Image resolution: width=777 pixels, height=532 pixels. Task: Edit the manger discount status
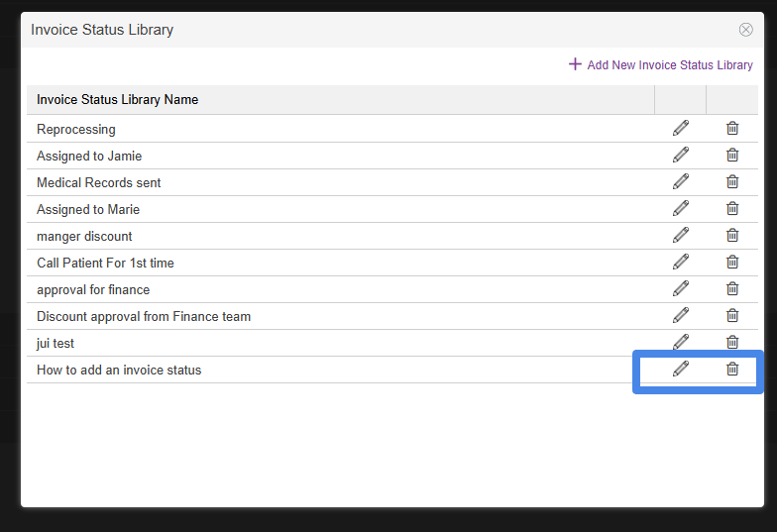681,235
